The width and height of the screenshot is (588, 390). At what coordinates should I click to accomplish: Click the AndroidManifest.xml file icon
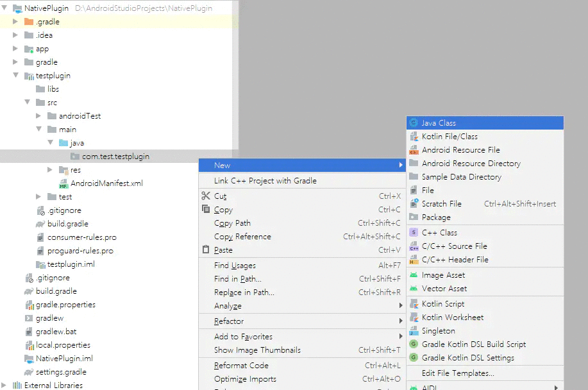(x=63, y=183)
